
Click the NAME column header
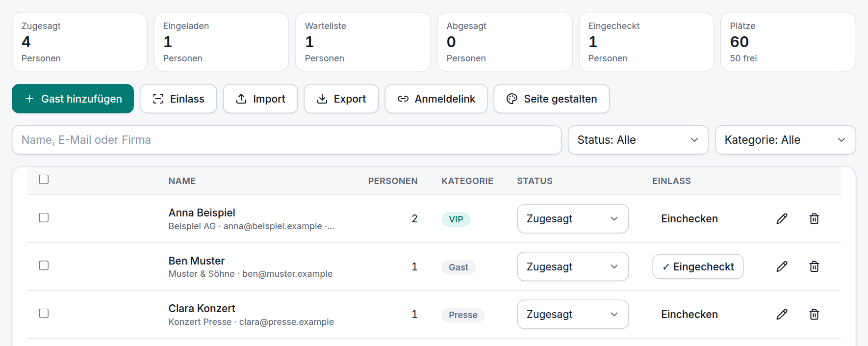[182, 181]
